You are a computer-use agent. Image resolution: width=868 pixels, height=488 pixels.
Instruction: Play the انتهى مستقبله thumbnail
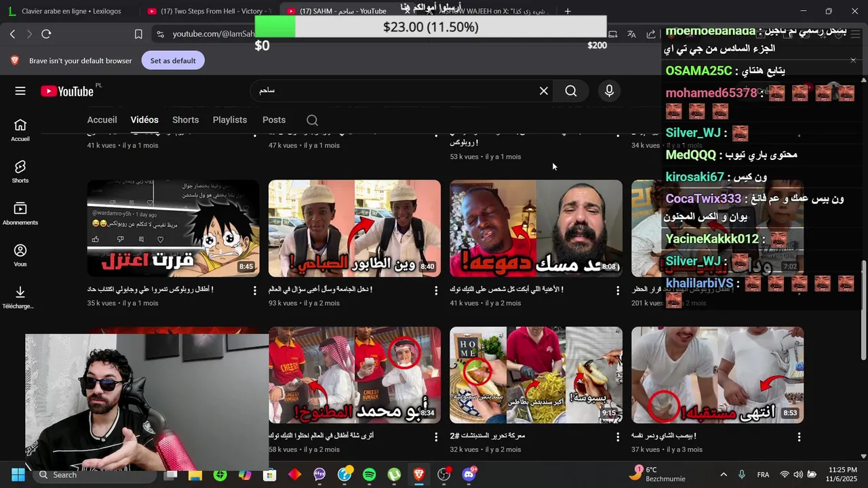(x=717, y=375)
